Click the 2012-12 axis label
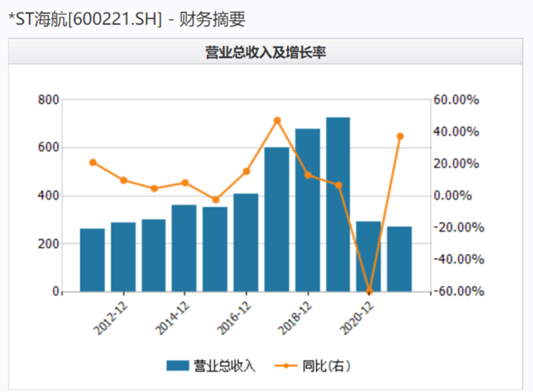Viewport: 533px width, 392px height. 111,318
